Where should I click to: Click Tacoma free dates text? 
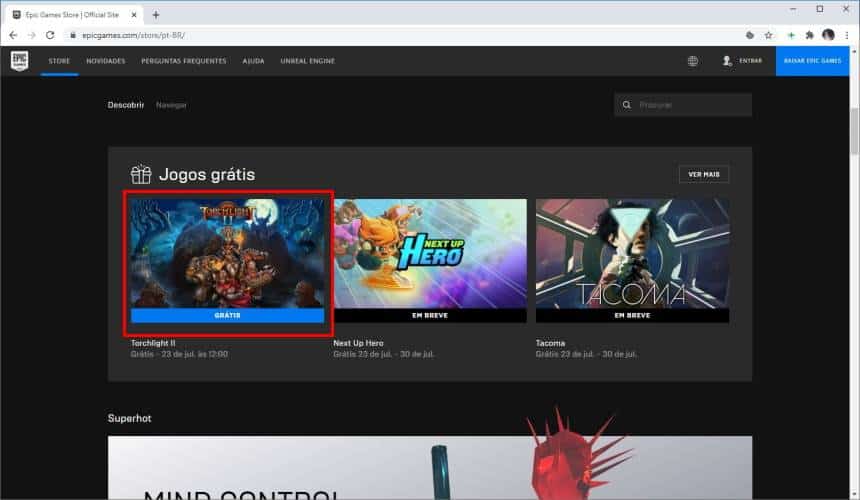coord(586,354)
